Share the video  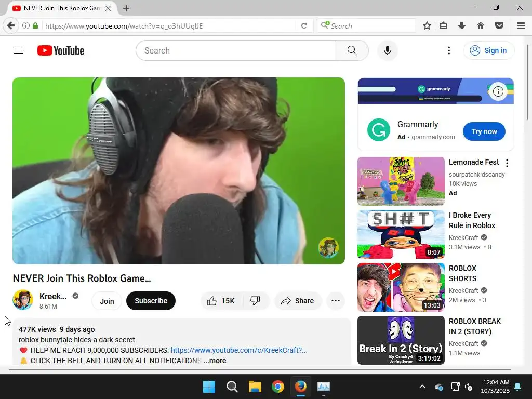(298, 301)
